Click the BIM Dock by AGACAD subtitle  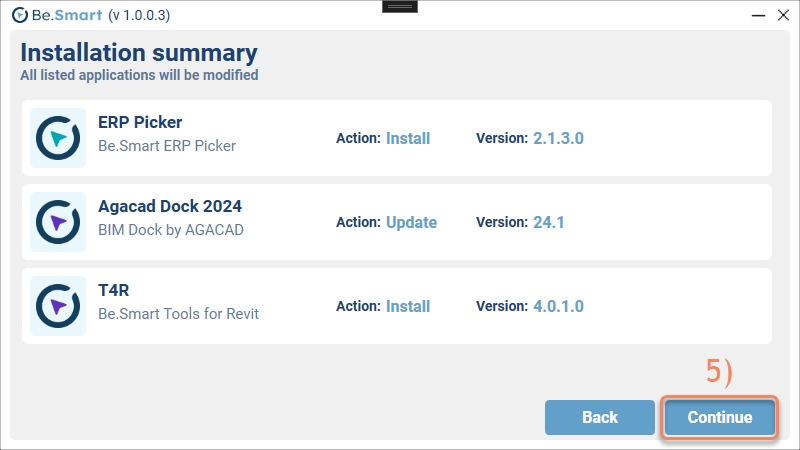click(x=171, y=230)
